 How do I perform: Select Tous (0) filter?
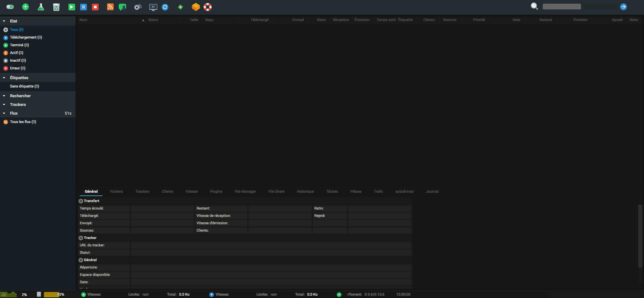click(x=17, y=29)
